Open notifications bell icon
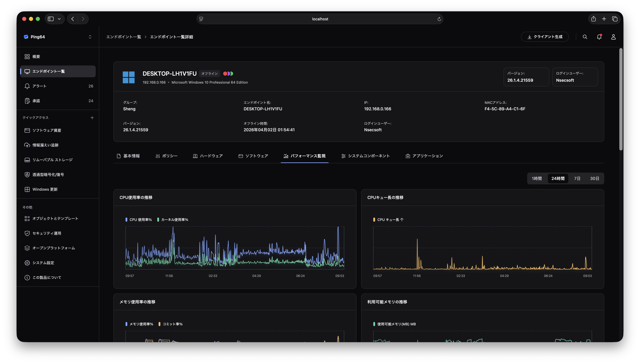 (599, 37)
